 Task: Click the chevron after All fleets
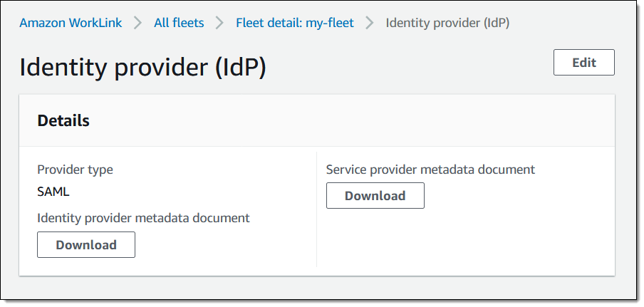220,23
